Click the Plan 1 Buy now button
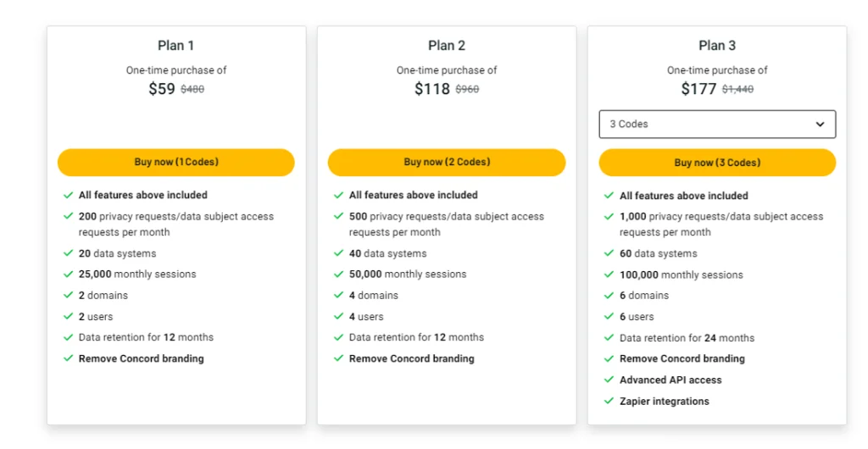Screen dimensions: 868x449 coord(175,162)
